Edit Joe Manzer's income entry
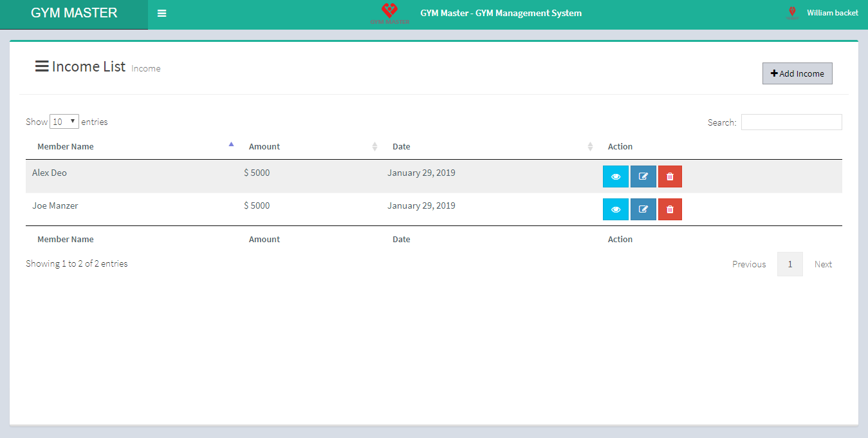The image size is (868, 438). (643, 209)
